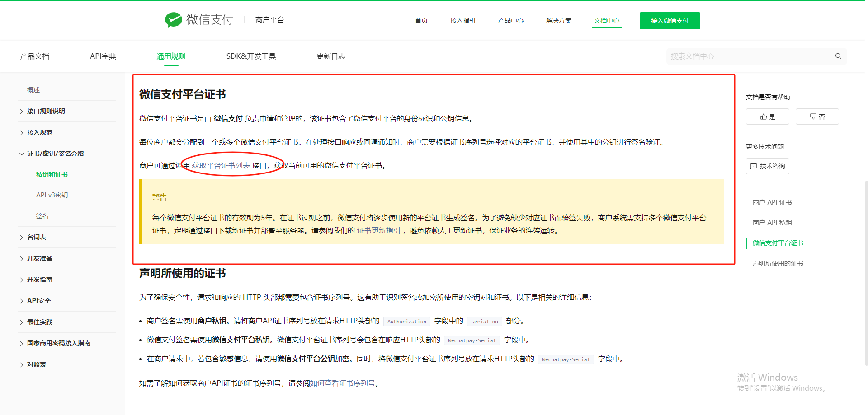Click the thumbs-down 否 button
The height and width of the screenshot is (415, 868).
(x=817, y=117)
